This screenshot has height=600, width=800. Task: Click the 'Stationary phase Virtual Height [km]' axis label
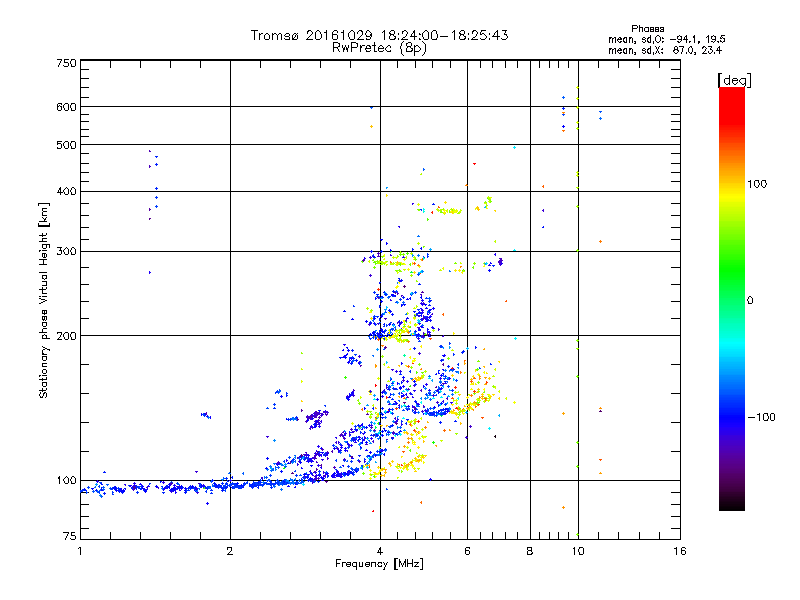pyautogui.click(x=44, y=300)
